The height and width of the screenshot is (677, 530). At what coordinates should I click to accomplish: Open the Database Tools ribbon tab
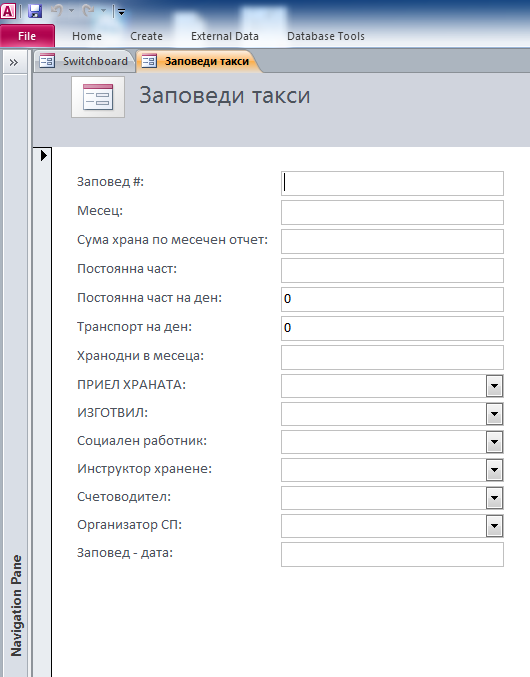[x=326, y=36]
